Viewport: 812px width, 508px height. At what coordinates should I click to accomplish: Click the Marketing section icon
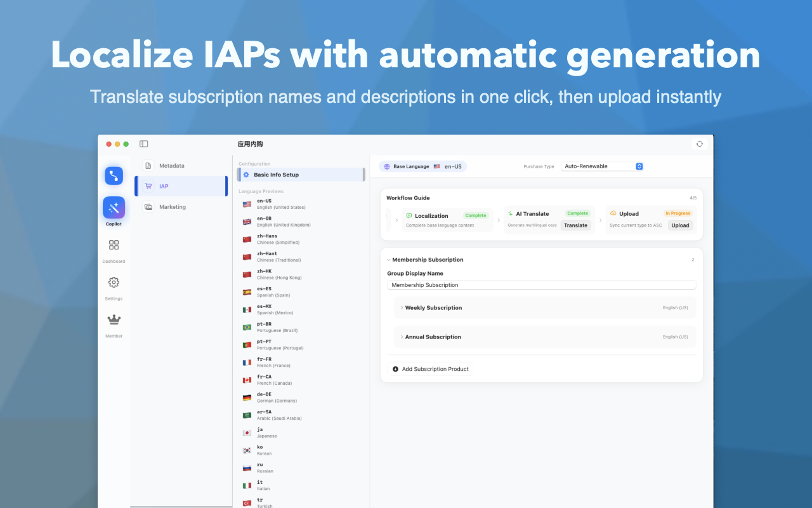[x=148, y=206]
